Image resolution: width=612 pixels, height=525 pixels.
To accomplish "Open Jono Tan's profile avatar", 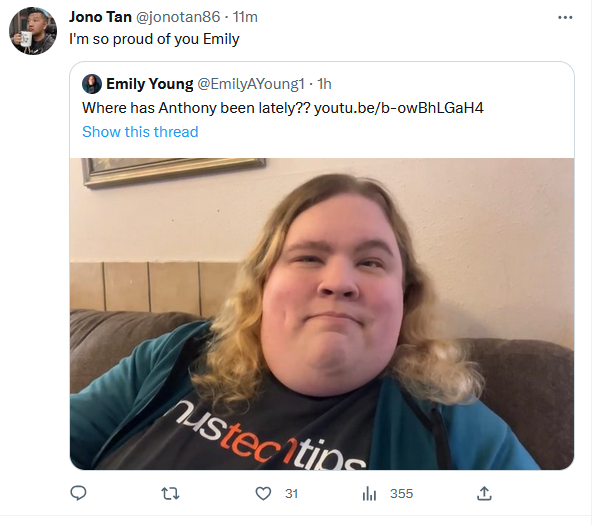I will 33,31.
